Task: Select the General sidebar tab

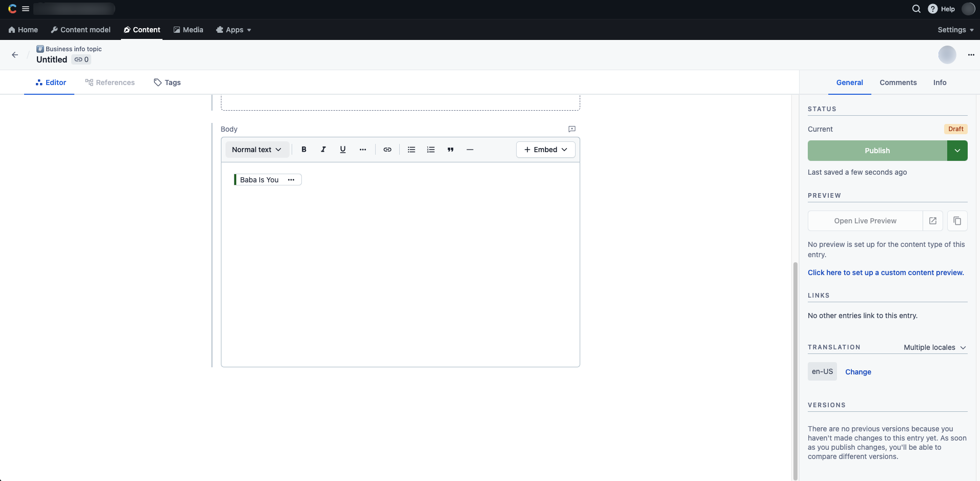Action: tap(849, 82)
